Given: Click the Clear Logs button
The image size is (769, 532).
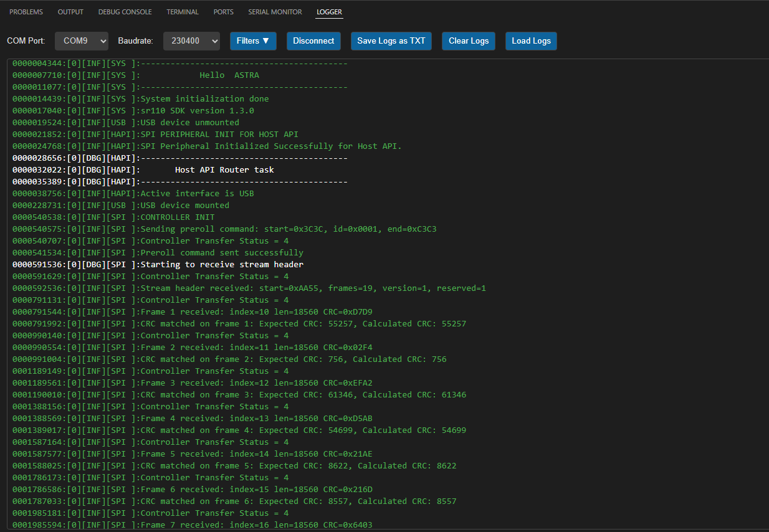Looking at the screenshot, I should (x=469, y=41).
